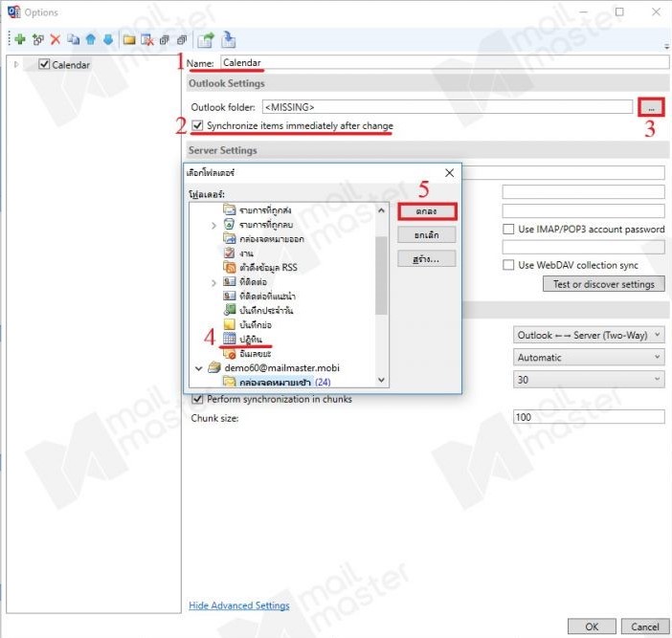Click the junk email folder icon
This screenshot has height=638, width=672.
coord(230,353)
